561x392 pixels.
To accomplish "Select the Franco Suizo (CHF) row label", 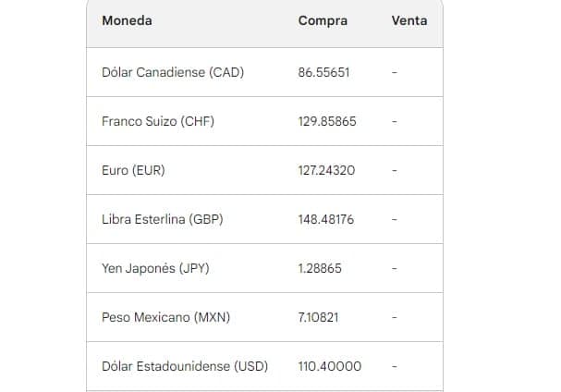I will pos(158,121).
